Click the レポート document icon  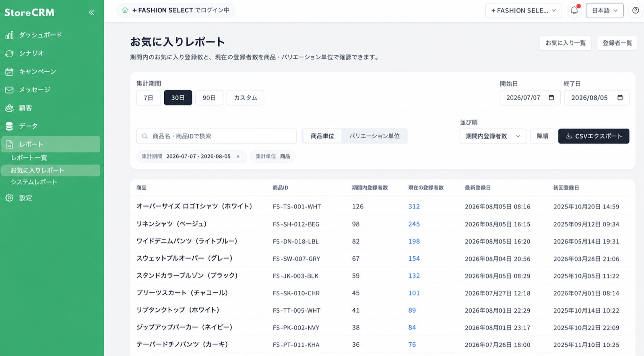click(9, 144)
